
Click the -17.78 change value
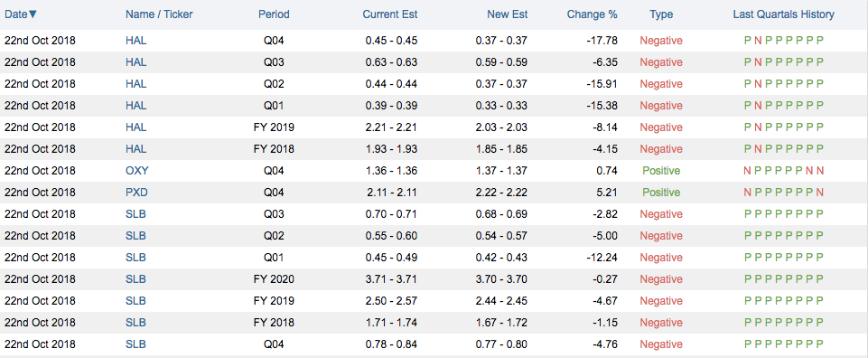[x=602, y=41]
